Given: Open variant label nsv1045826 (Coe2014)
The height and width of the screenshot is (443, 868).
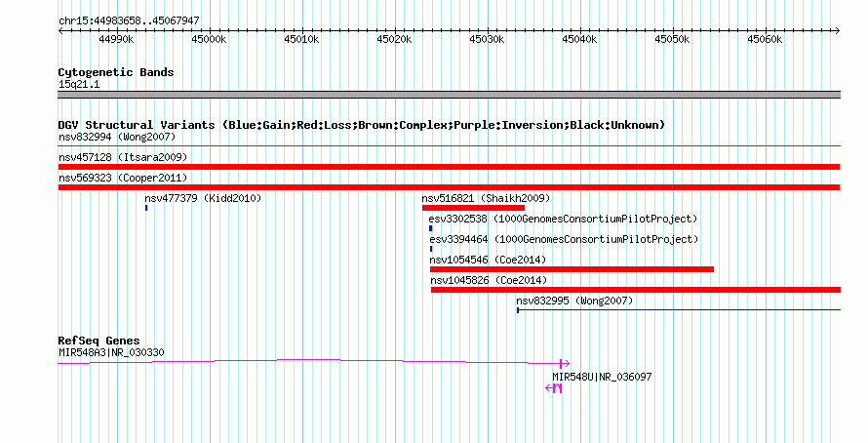Looking at the screenshot, I should tap(489, 280).
